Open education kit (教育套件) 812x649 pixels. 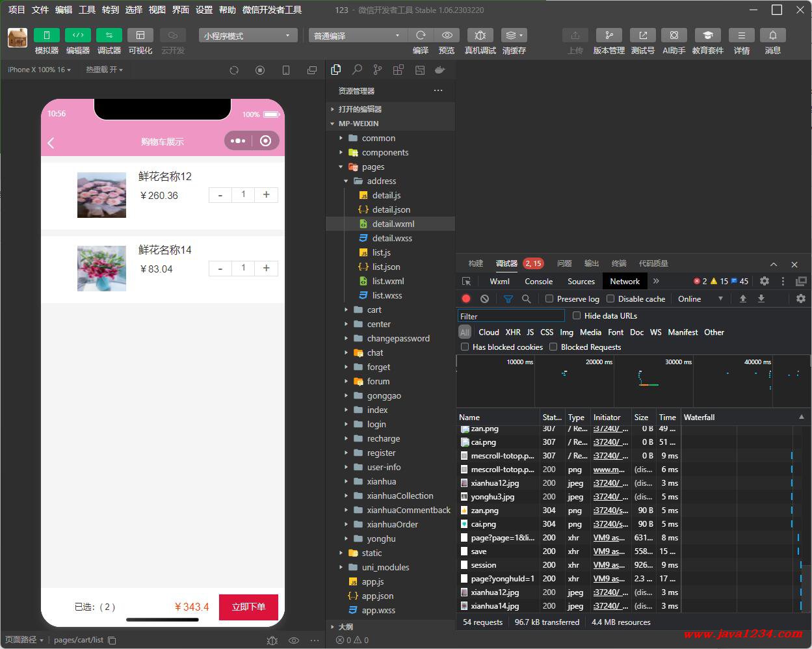coord(708,35)
